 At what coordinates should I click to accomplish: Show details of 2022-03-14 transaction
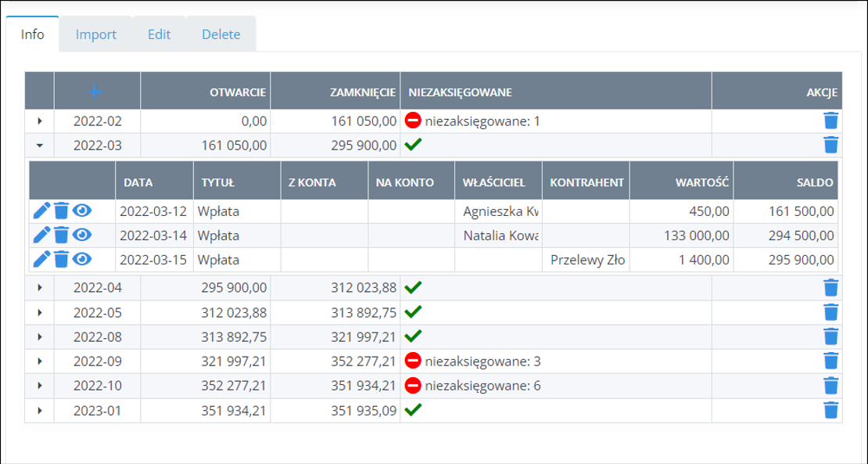[x=82, y=235]
